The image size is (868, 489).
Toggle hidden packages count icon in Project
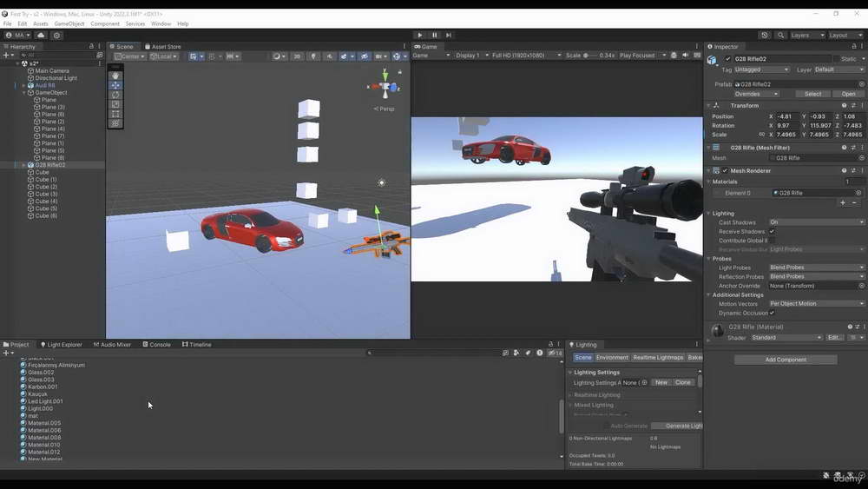click(x=556, y=353)
